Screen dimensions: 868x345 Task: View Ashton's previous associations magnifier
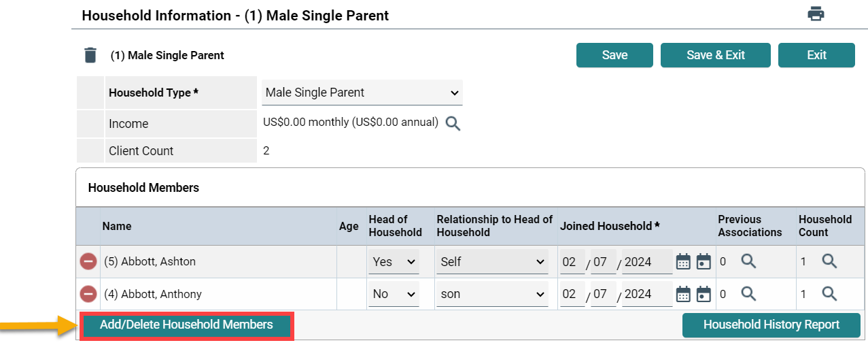(x=748, y=261)
